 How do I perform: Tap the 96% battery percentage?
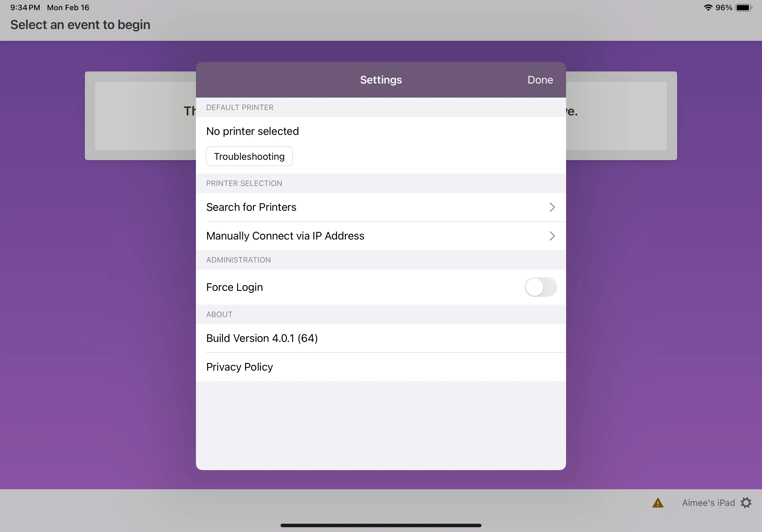click(724, 7)
